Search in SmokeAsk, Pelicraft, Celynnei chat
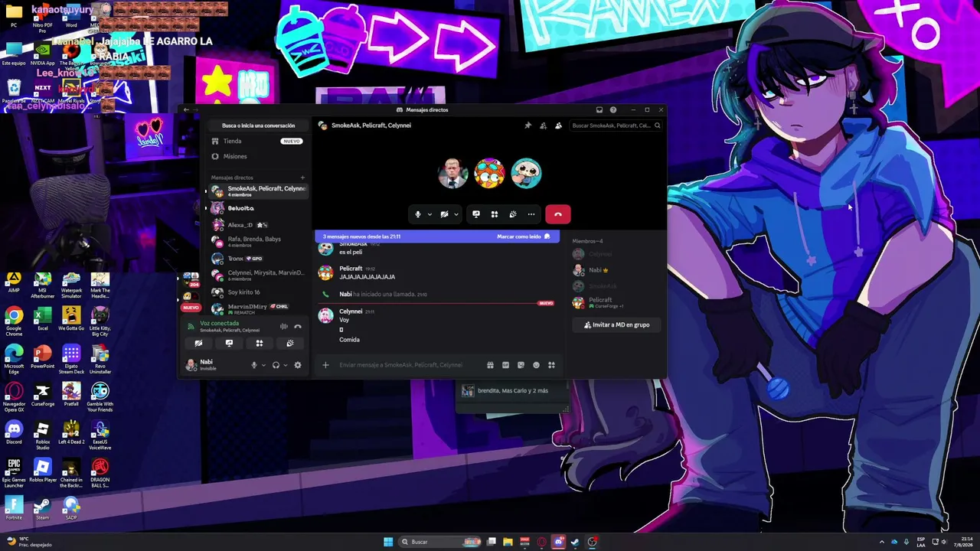Screen dimensions: 980x551 (x=616, y=126)
